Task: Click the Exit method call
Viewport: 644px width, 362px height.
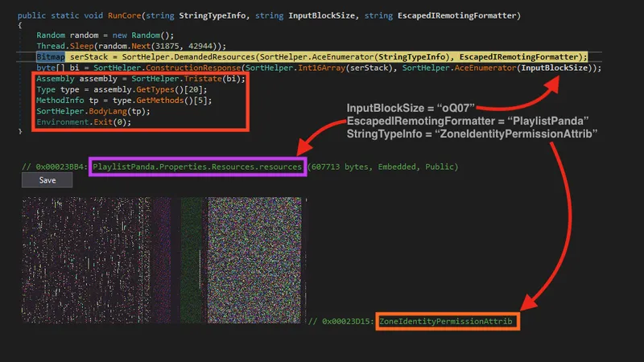Action: point(103,122)
